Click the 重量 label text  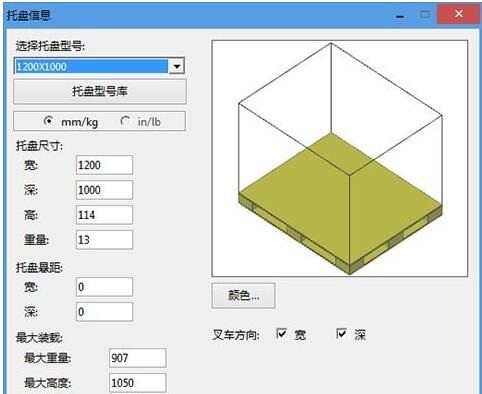pyautogui.click(x=36, y=240)
